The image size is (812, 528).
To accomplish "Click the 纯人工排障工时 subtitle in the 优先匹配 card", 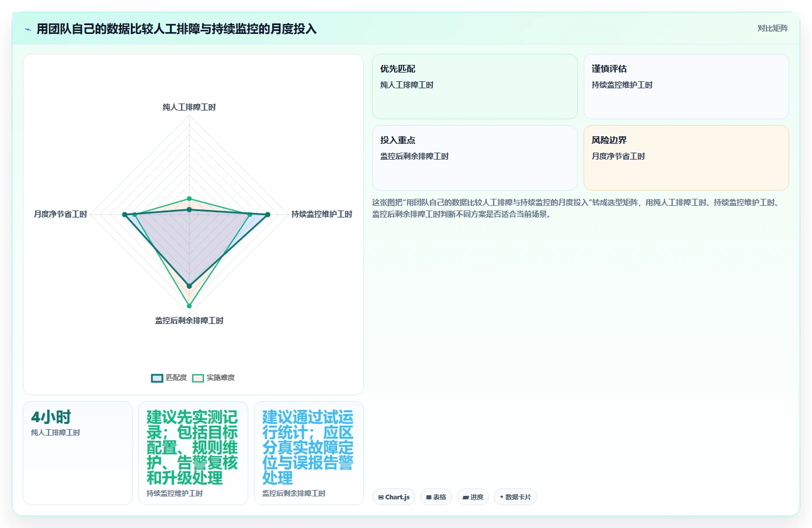I will [407, 85].
